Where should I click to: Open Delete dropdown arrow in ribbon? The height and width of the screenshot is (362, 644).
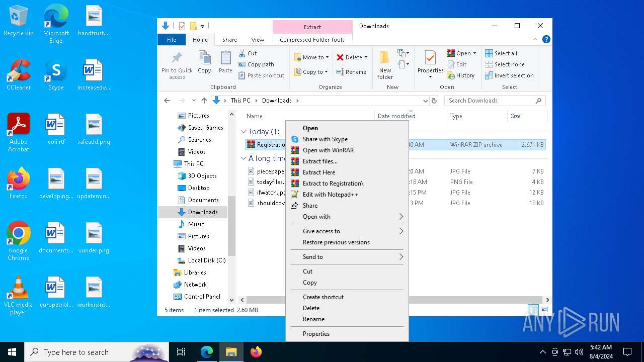point(366,57)
